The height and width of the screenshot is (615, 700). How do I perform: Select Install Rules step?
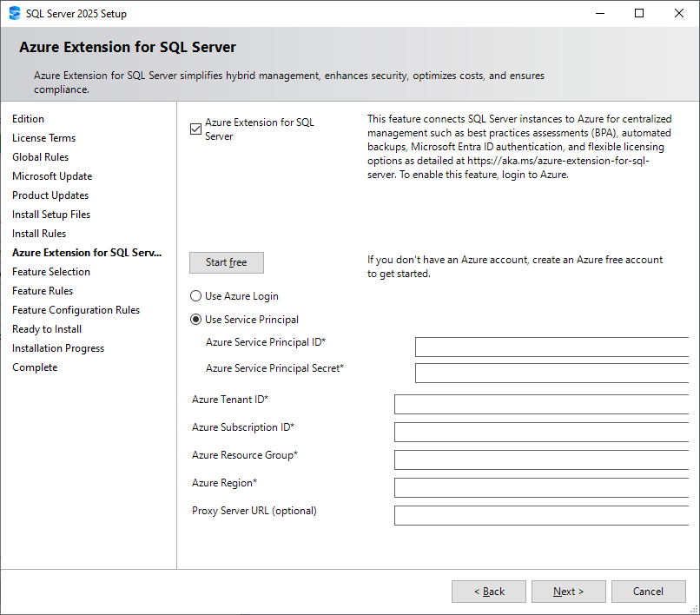39,234
